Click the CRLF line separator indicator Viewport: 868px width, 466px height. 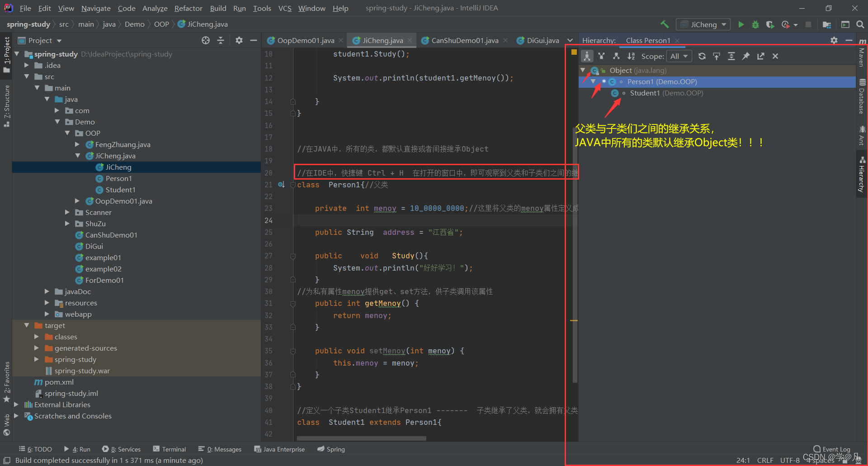coord(765,460)
